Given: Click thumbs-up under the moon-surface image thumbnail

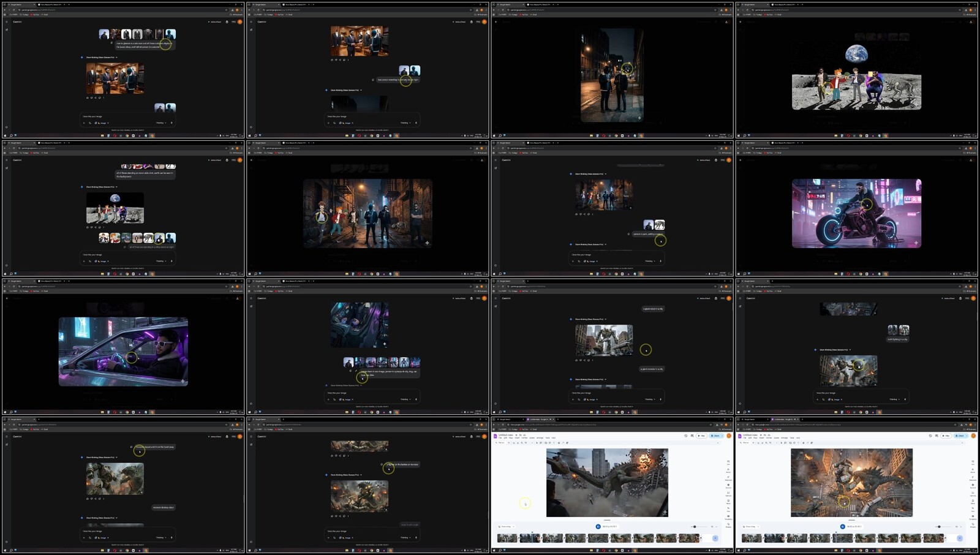Looking at the screenshot, I should tap(88, 227).
